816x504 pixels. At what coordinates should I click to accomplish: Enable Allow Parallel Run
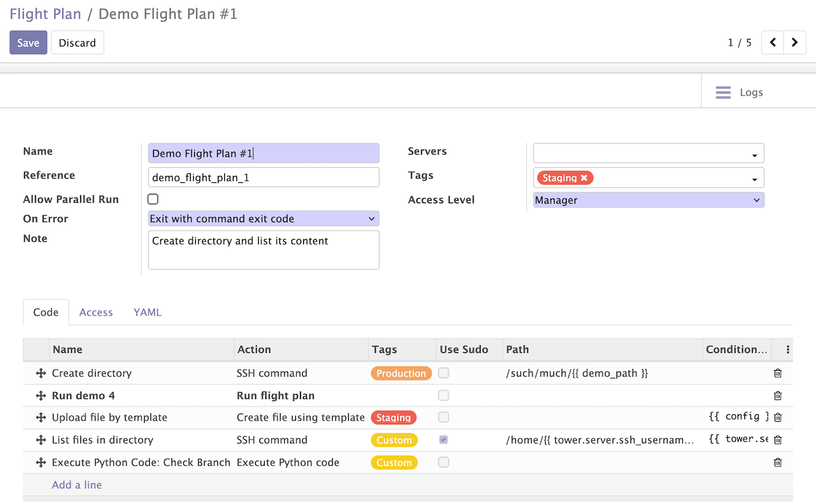152,199
